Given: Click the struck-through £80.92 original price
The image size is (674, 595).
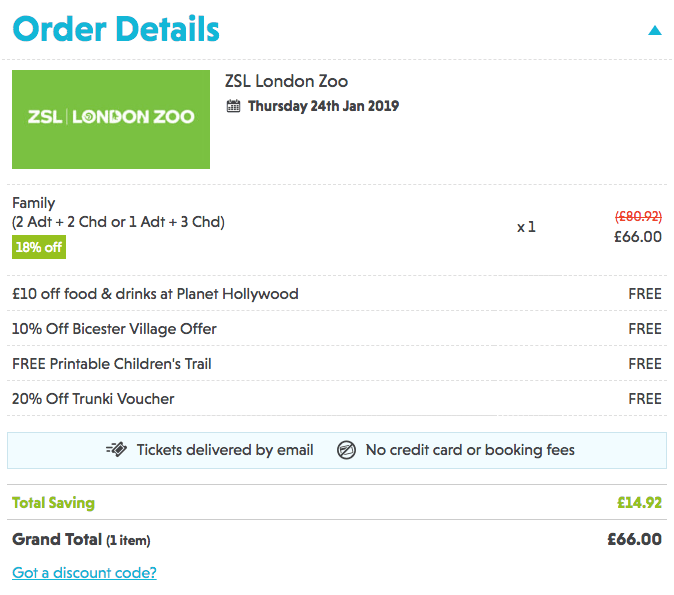Looking at the screenshot, I should (638, 216).
